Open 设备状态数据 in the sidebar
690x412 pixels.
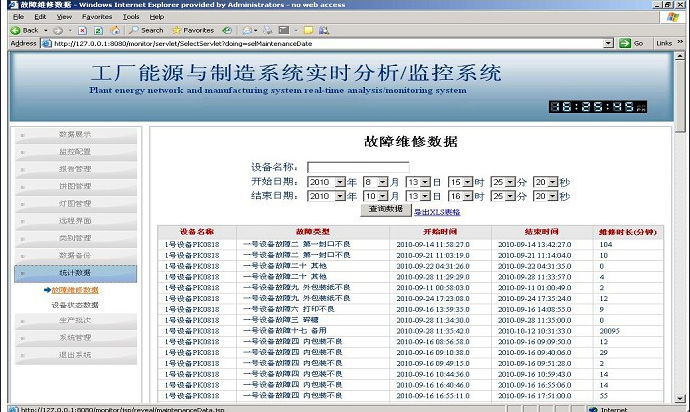[75, 304]
